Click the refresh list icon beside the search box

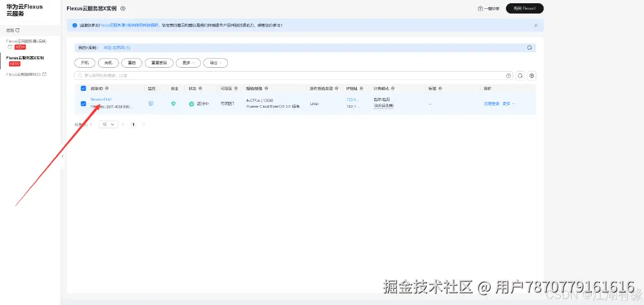pos(520,75)
